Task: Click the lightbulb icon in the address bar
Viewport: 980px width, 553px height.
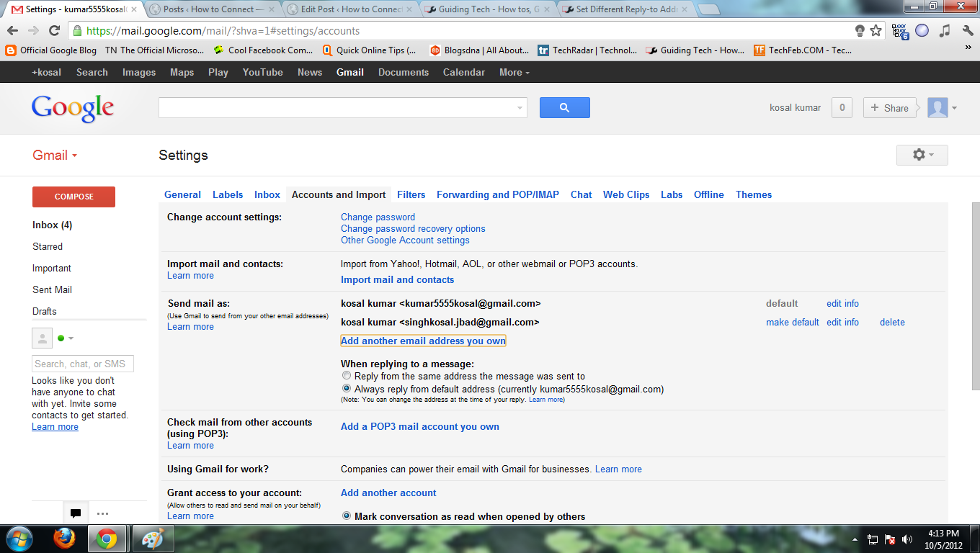Action: 859,31
